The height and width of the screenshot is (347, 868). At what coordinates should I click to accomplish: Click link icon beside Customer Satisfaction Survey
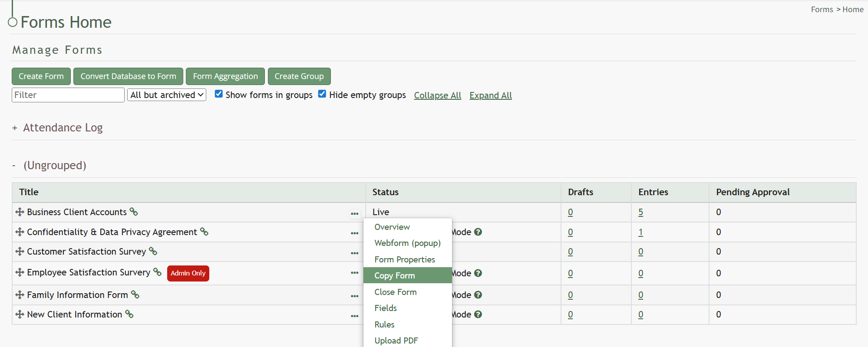click(x=153, y=251)
